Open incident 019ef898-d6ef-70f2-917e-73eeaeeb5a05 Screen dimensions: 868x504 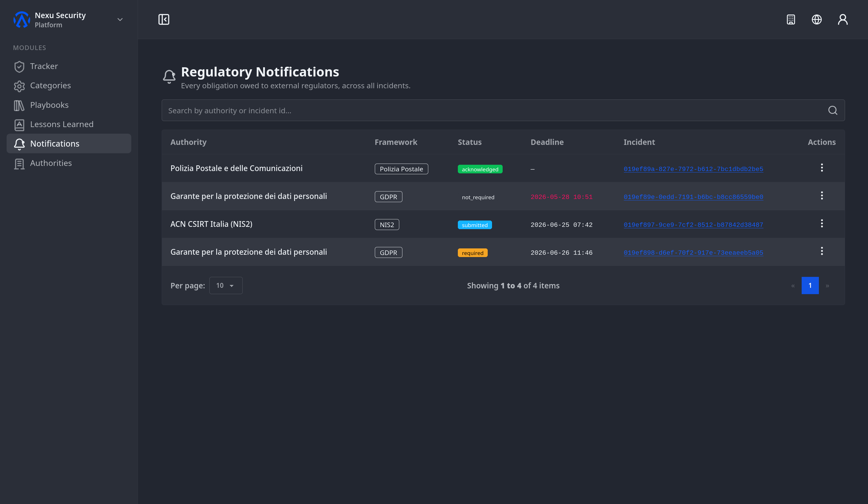click(693, 253)
